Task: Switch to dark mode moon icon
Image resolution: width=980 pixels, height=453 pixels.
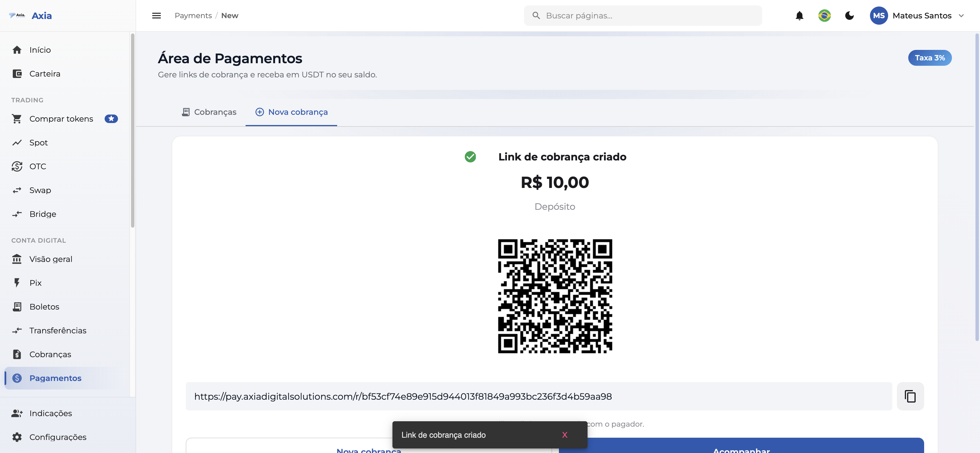Action: [849, 16]
